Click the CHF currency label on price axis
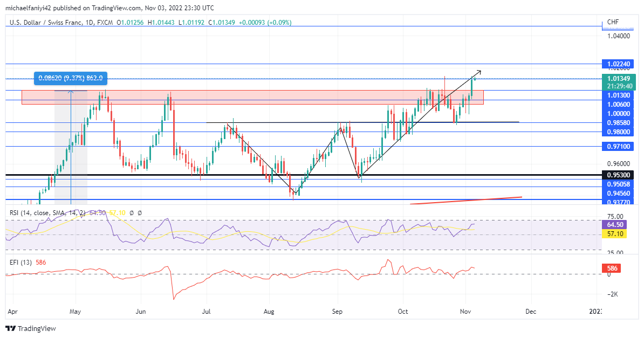Image resolution: width=644 pixels, height=338 pixels. pyautogui.click(x=613, y=22)
